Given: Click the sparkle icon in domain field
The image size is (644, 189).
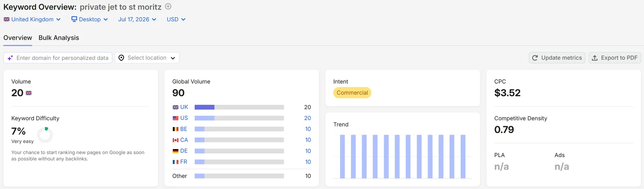Looking at the screenshot, I should [x=10, y=58].
